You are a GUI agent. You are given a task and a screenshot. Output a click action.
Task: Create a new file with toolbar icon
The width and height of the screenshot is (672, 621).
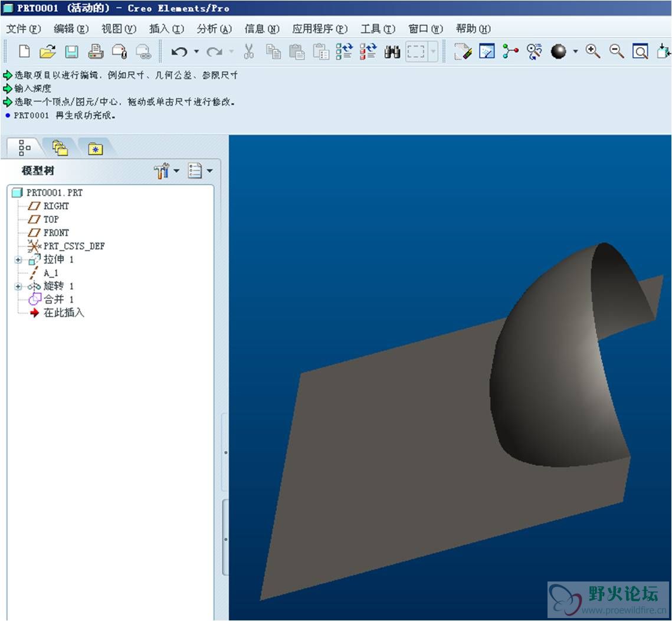(24, 52)
